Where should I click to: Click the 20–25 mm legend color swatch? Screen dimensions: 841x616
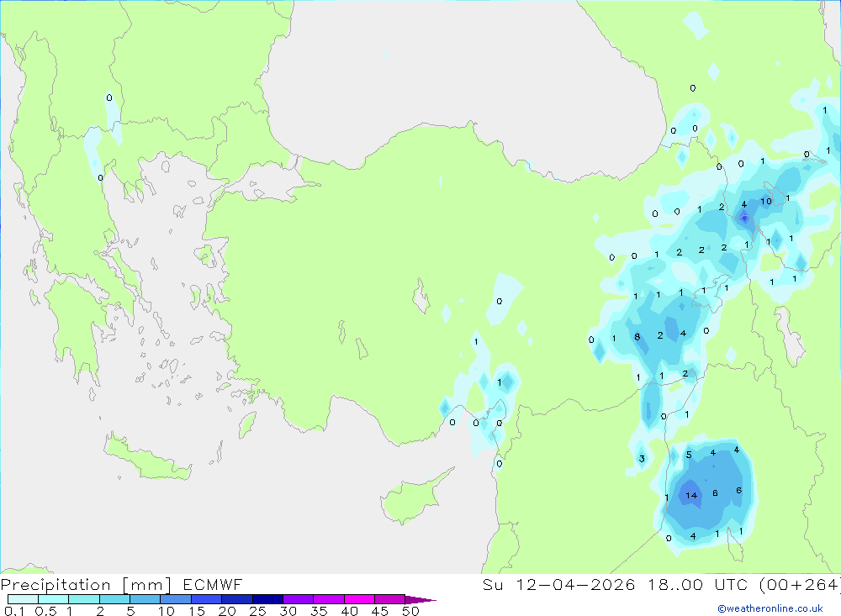point(236,599)
